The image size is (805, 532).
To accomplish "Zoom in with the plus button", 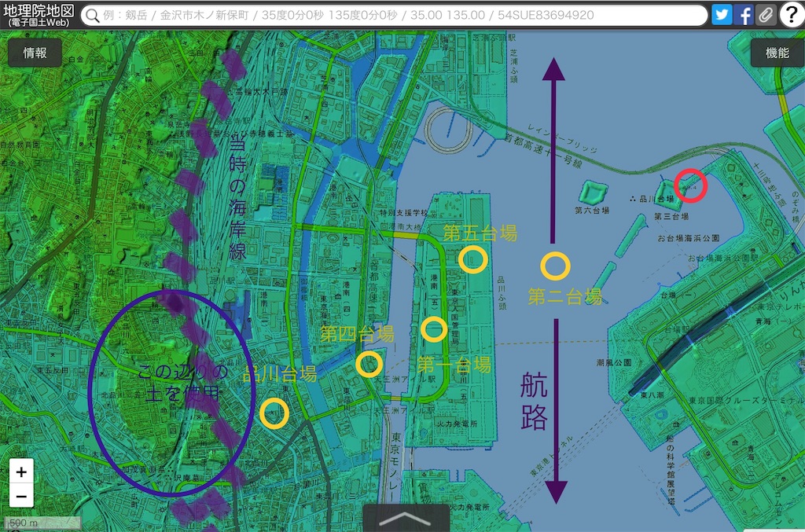I will [x=21, y=471].
